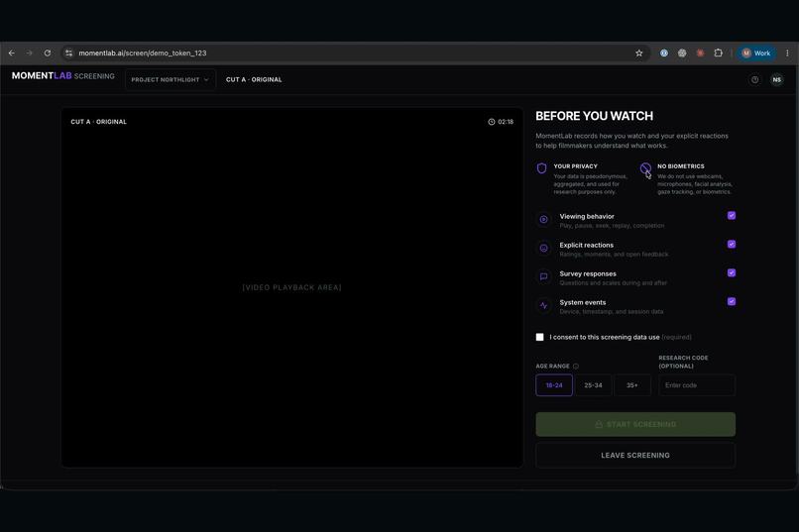Click the Viewing behavior label
799x532 pixels.
[x=587, y=216]
